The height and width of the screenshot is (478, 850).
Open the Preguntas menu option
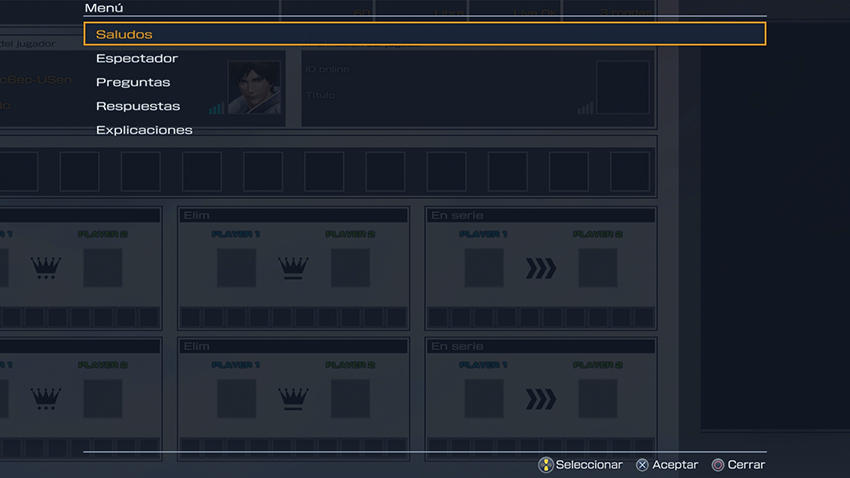pos(133,82)
